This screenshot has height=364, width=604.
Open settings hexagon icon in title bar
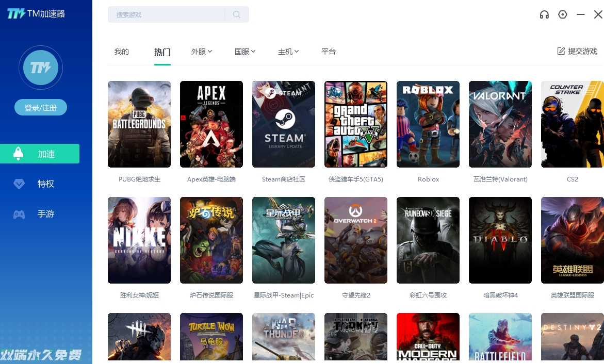click(562, 14)
